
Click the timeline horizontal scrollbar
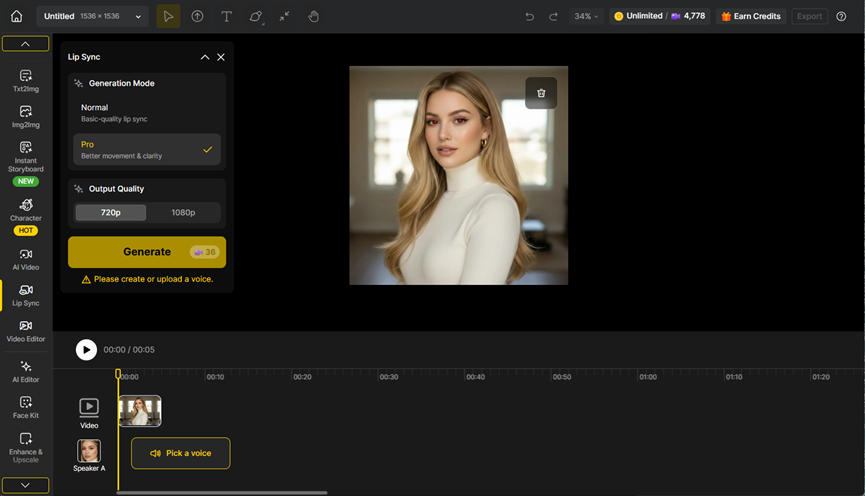pyautogui.click(x=222, y=492)
